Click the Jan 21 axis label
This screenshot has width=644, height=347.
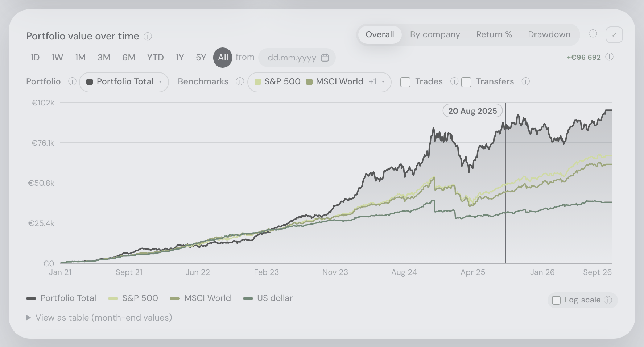[60, 272]
